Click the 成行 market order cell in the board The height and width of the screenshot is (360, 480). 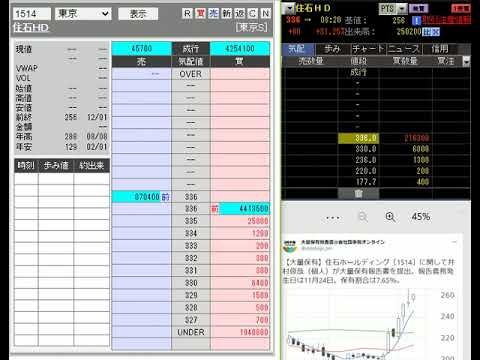point(191,49)
